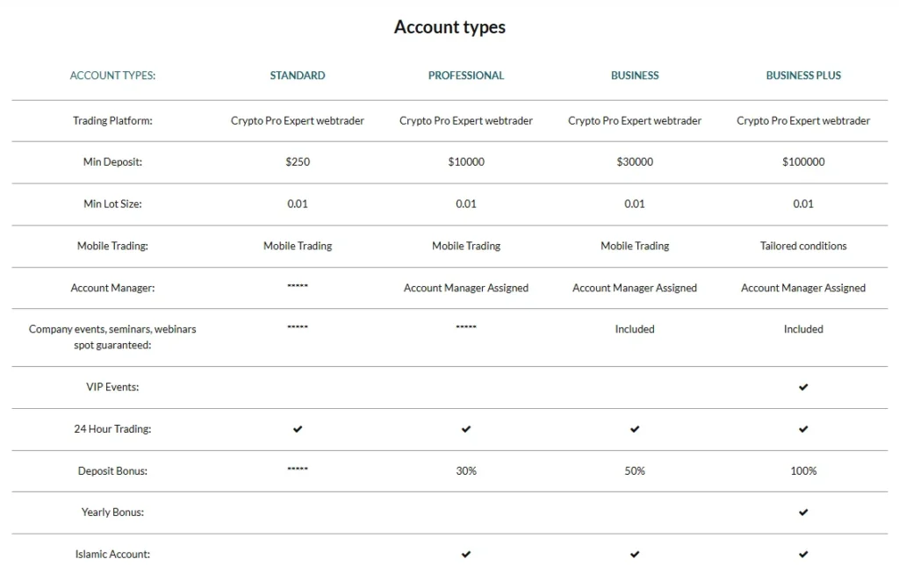This screenshot has height=588, width=899.
Task: Click the Islamic Account checkmark under Business Plus
Action: 803,555
